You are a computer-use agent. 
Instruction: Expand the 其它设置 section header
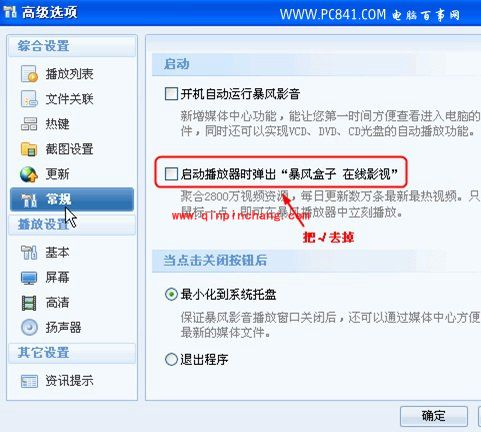pos(72,353)
